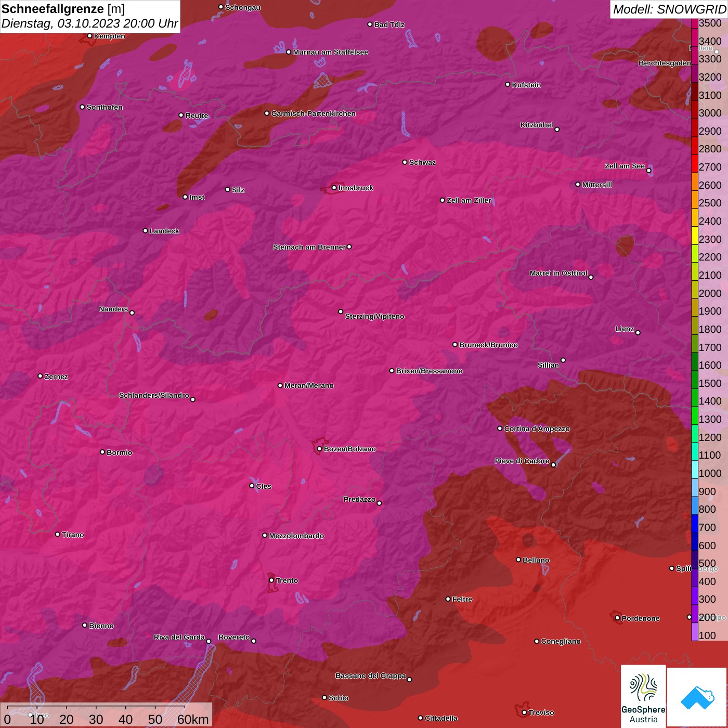This screenshot has height=728, width=728.
Task: Click the 1000 cyan legend swatch
Action: 695,470
